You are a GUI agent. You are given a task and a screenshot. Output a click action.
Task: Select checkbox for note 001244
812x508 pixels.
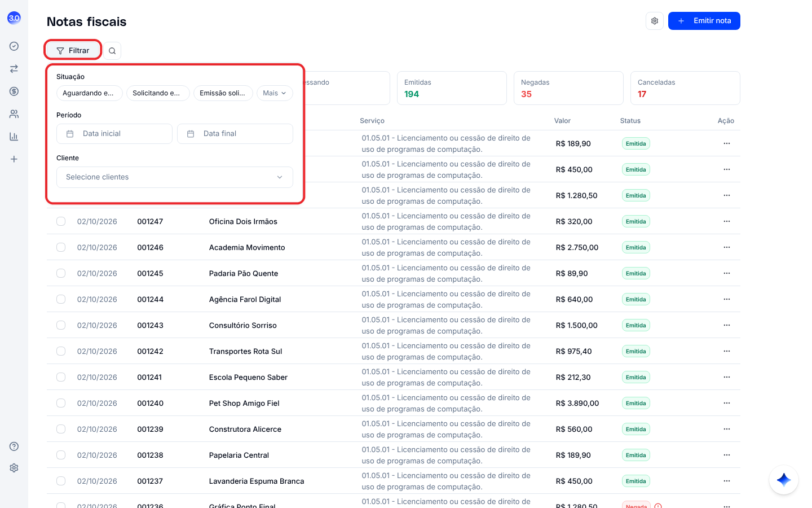tap(61, 299)
